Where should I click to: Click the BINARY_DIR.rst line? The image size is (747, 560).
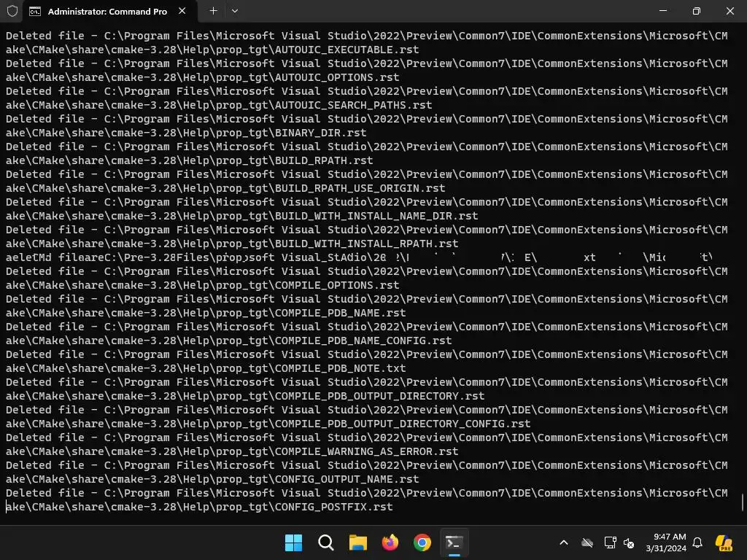click(186, 133)
